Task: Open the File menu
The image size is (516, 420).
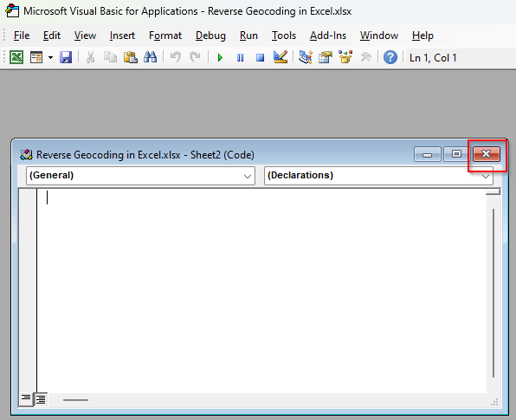Action: pyautogui.click(x=22, y=36)
